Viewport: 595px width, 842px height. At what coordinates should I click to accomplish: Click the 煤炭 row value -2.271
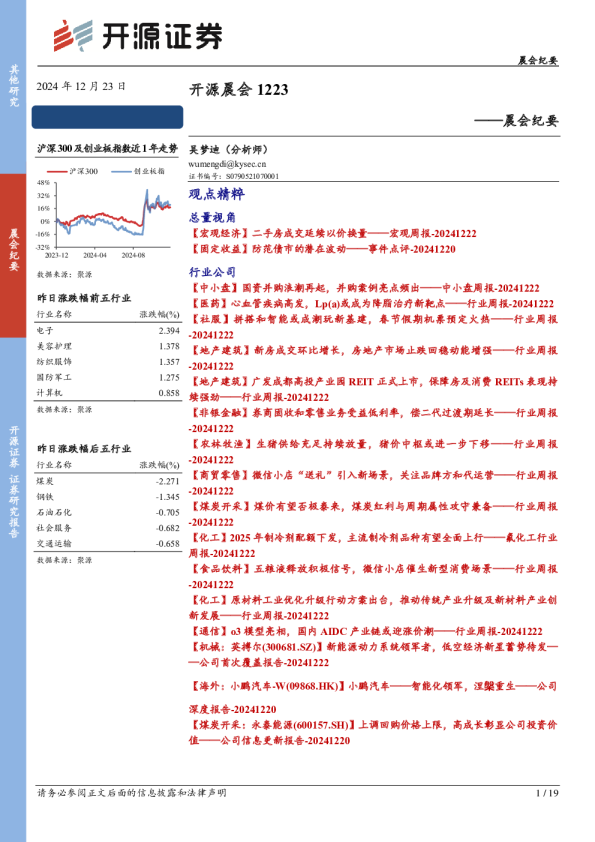click(168, 481)
